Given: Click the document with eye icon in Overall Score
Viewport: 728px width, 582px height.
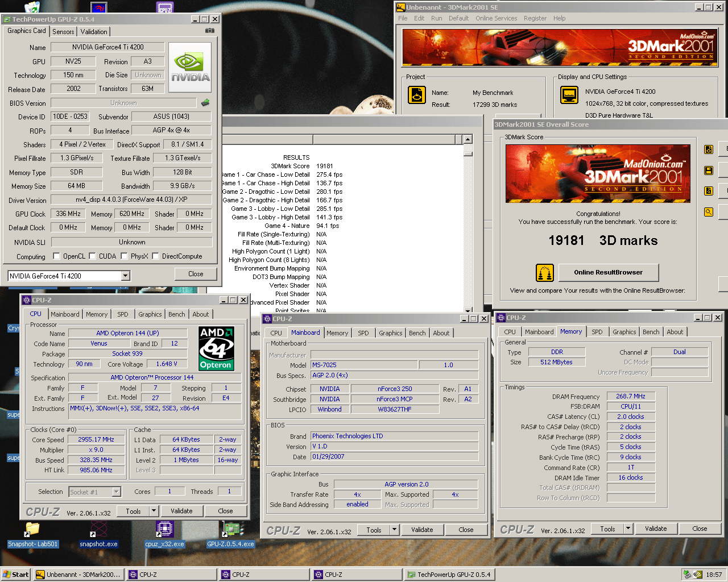Looking at the screenshot, I should (x=709, y=149).
